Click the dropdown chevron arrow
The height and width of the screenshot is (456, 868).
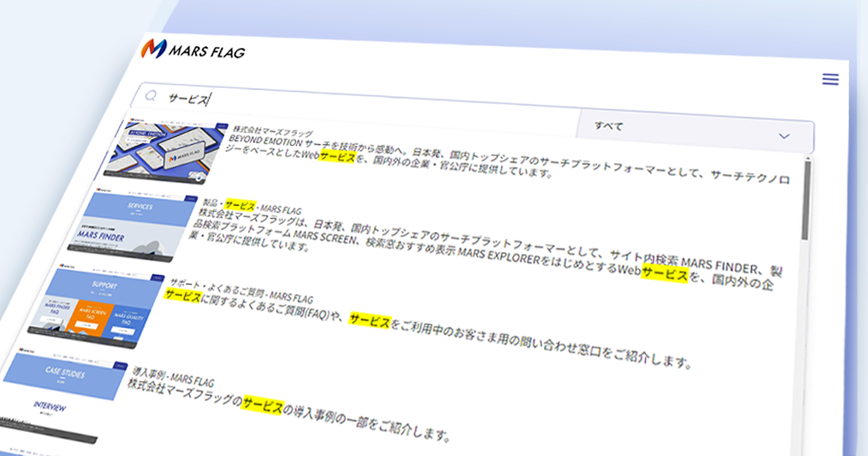click(x=783, y=136)
